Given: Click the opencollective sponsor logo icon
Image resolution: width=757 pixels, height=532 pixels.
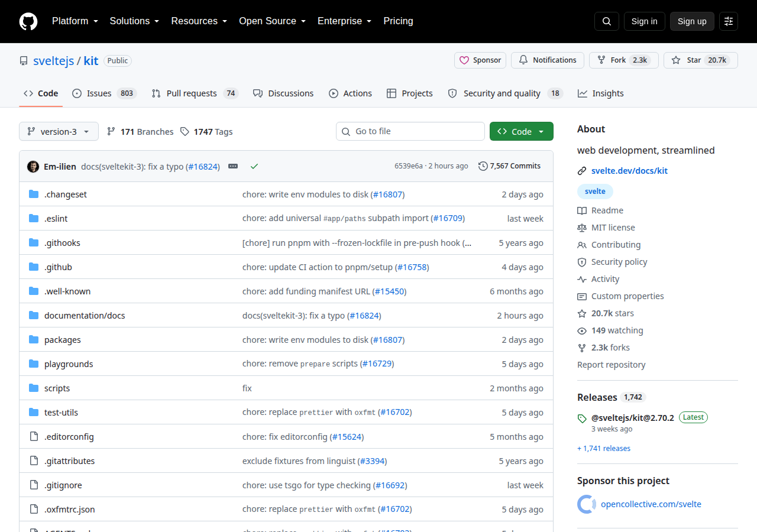Looking at the screenshot, I should click(587, 504).
